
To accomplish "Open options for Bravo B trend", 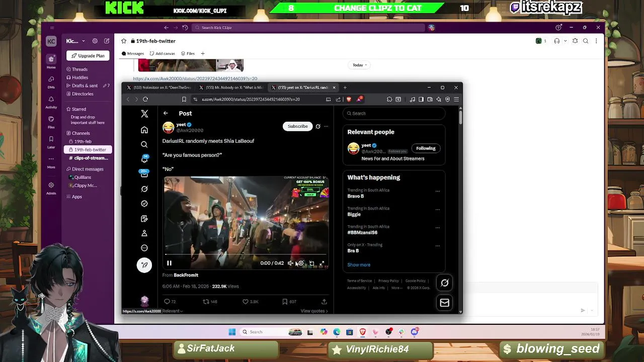I will pos(437,191).
